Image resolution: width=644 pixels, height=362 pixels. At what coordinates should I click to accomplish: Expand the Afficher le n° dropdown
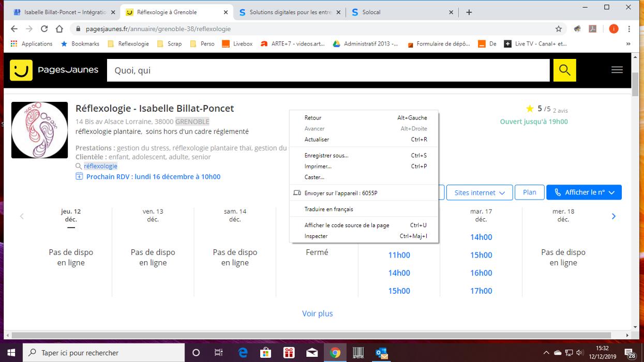tap(584, 192)
